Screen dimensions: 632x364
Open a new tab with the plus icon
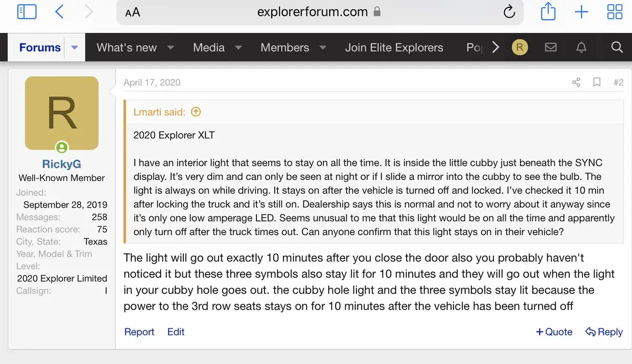[581, 12]
